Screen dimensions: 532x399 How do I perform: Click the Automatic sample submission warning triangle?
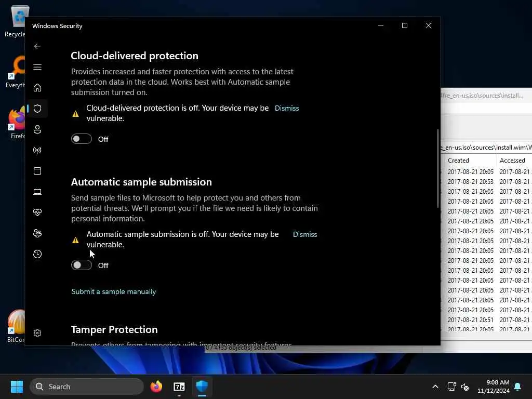(76, 240)
